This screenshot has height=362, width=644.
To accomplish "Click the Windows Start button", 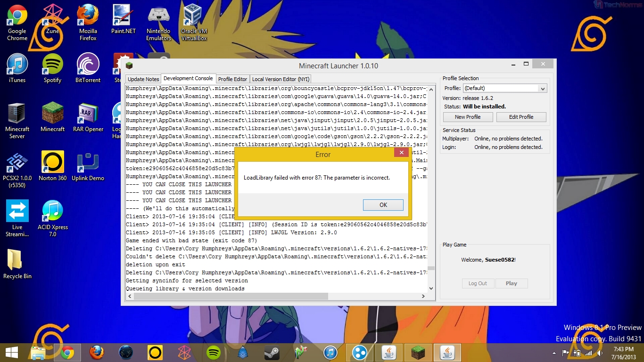I will click(11, 353).
